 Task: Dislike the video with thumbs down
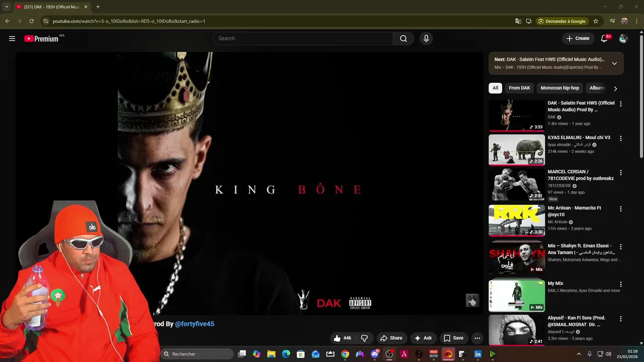click(x=365, y=338)
